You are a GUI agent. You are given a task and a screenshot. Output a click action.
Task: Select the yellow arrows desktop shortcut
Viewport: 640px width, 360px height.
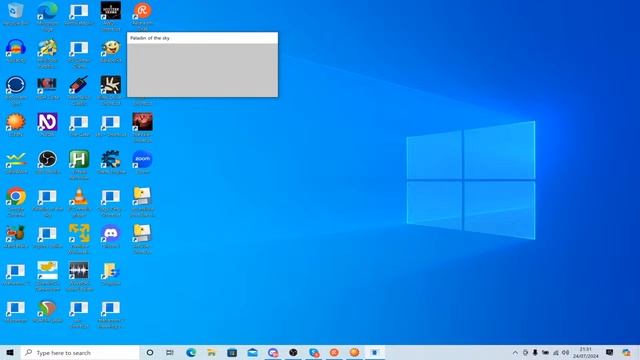(x=79, y=239)
